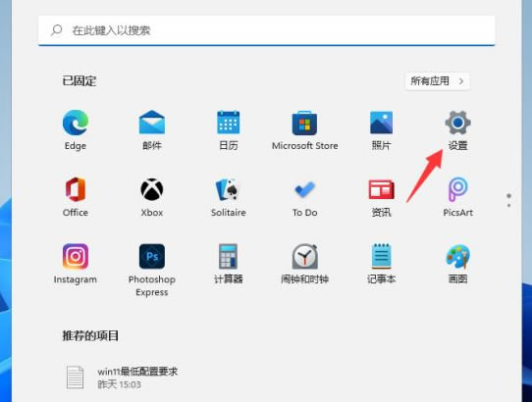Open 闹钟和时钟 alarms and clock
Image resolution: width=532 pixels, height=402 pixels.
304,264
